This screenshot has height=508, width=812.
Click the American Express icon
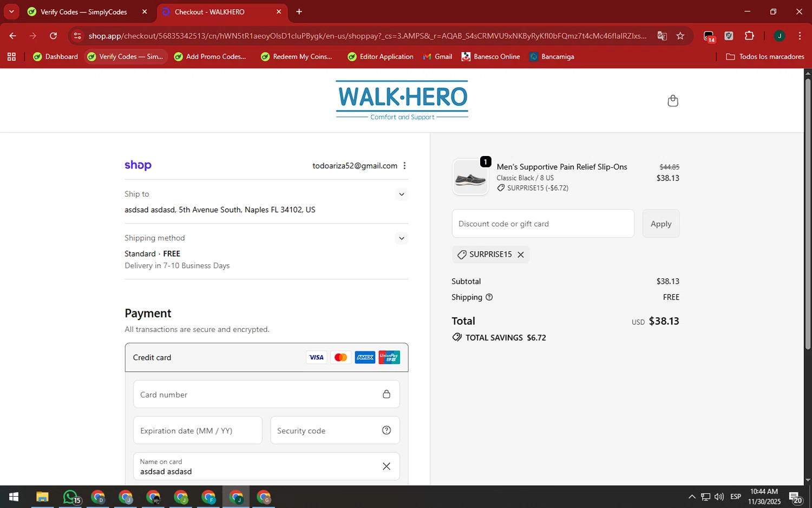(365, 357)
